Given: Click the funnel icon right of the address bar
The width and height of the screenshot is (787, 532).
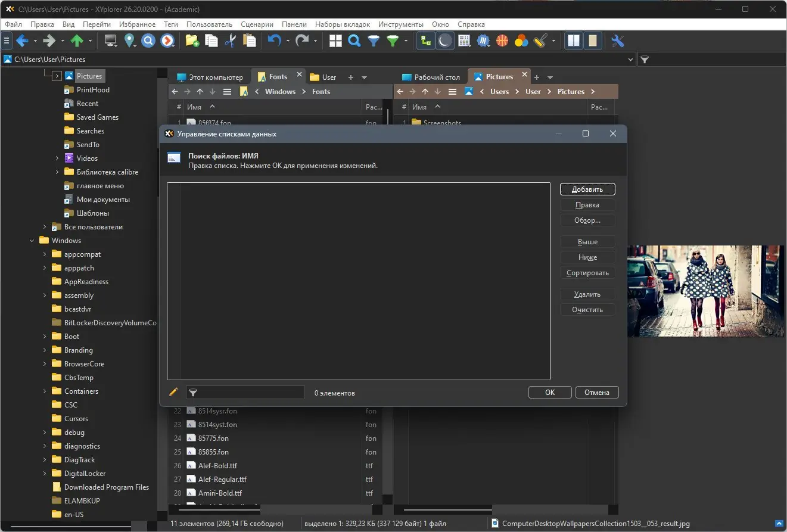Looking at the screenshot, I should (645, 60).
